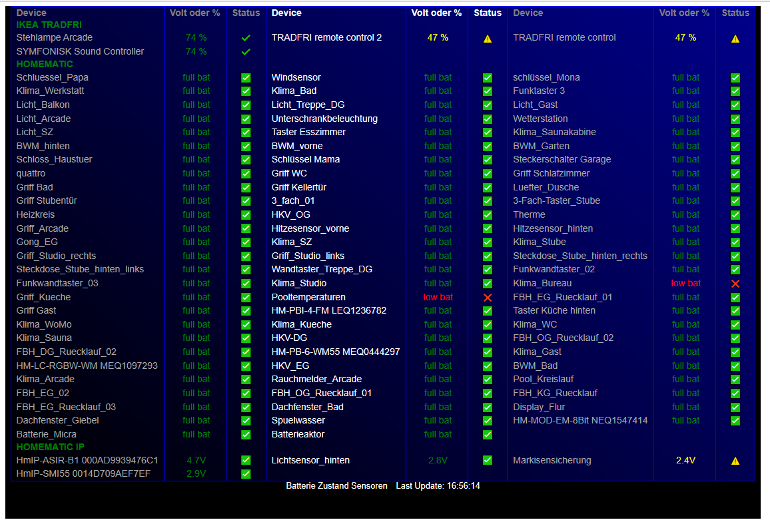Click status check icon for HKV_OG
This screenshot has height=532, width=770.
click(487, 215)
